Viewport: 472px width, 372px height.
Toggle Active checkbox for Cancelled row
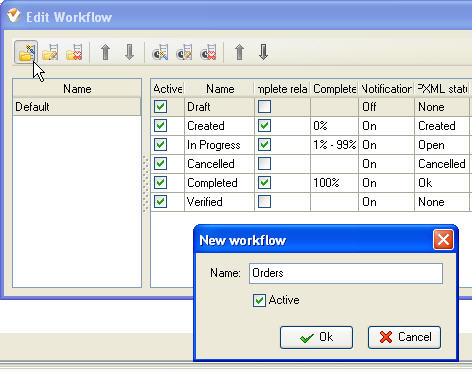160,164
